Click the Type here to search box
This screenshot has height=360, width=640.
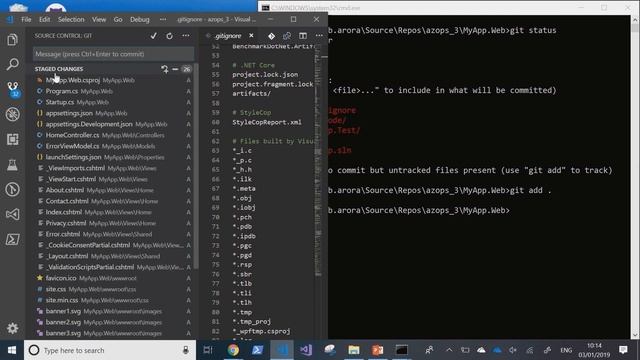(x=109, y=350)
